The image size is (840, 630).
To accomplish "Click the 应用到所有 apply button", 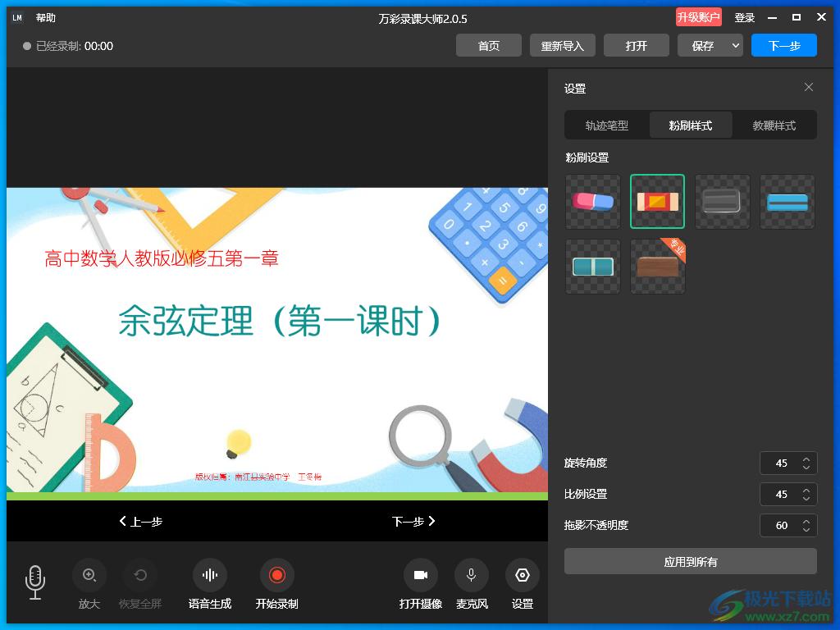I will click(690, 562).
